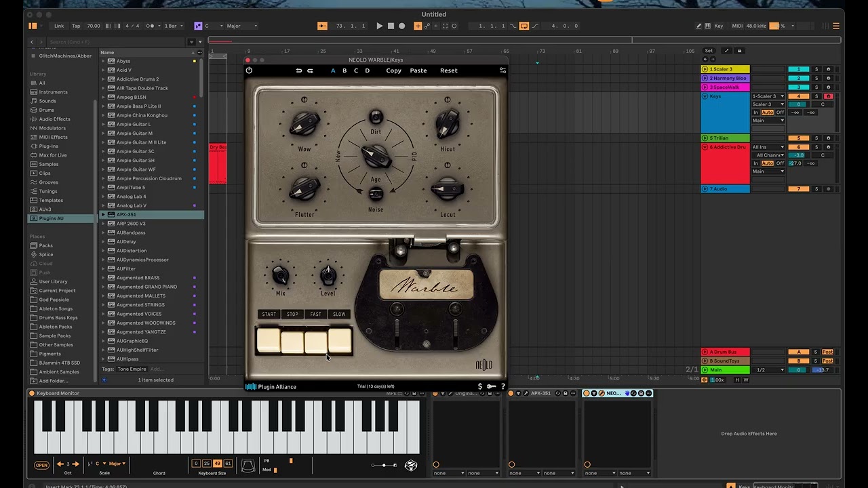Start playback with the Play button
This screenshot has width=868, height=488.
[x=379, y=26]
